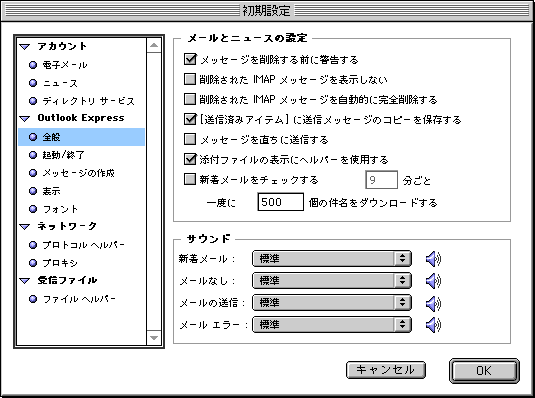Open プロトコル ヘルパー settings
The height and width of the screenshot is (398, 535).
pyautogui.click(x=84, y=245)
